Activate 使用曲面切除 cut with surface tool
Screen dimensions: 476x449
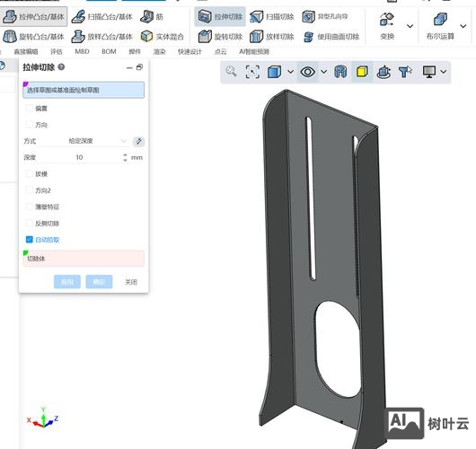pos(331,37)
